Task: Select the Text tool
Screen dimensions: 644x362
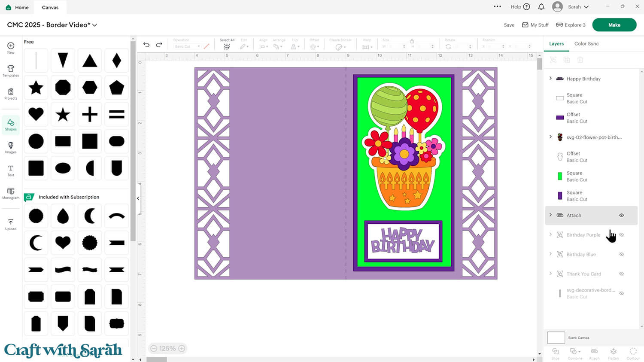Action: click(x=11, y=170)
